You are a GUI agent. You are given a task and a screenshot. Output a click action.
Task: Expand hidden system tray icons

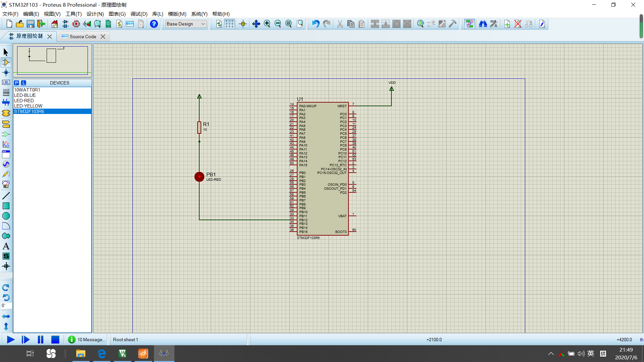click(551, 354)
